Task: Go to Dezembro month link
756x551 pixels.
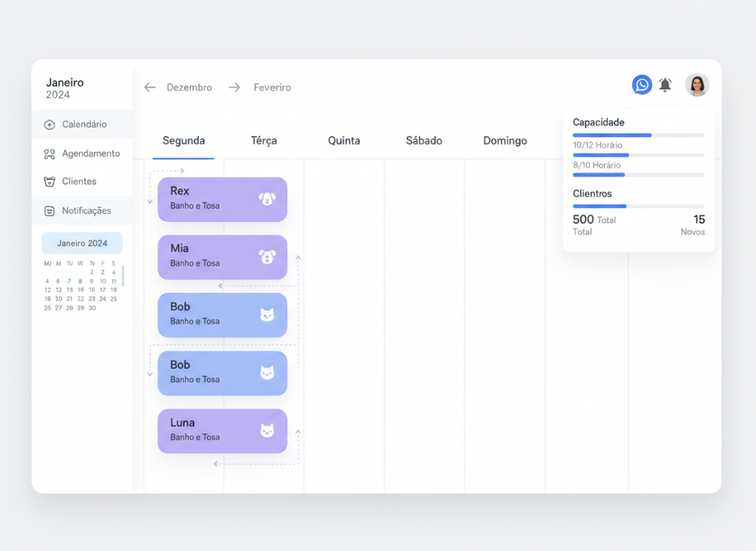Action: tap(189, 87)
